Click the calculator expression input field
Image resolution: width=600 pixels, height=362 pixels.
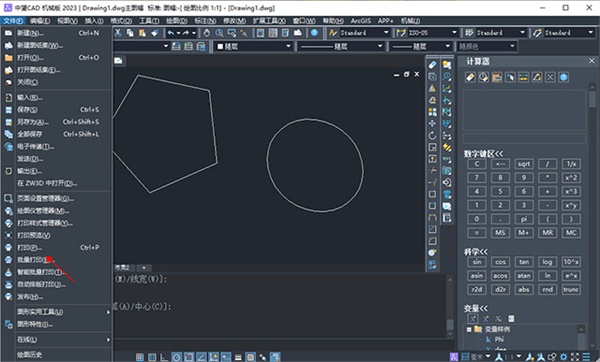524,139
